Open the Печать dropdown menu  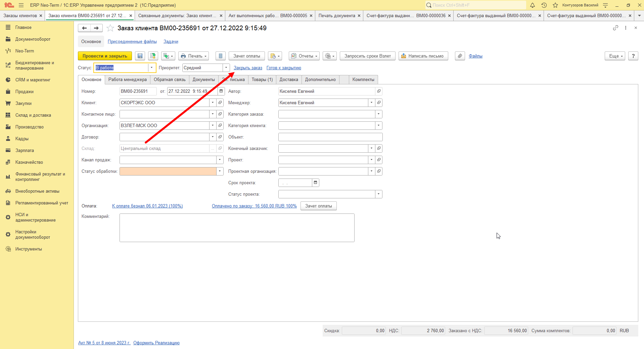tap(193, 56)
